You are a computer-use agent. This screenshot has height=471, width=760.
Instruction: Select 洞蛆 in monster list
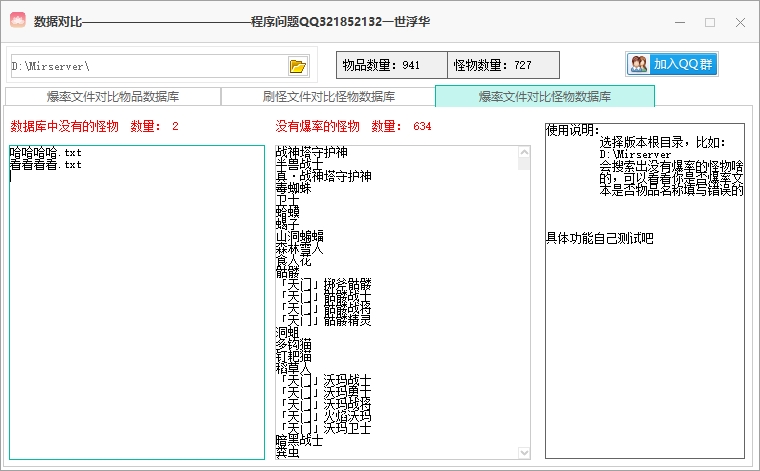(288, 332)
